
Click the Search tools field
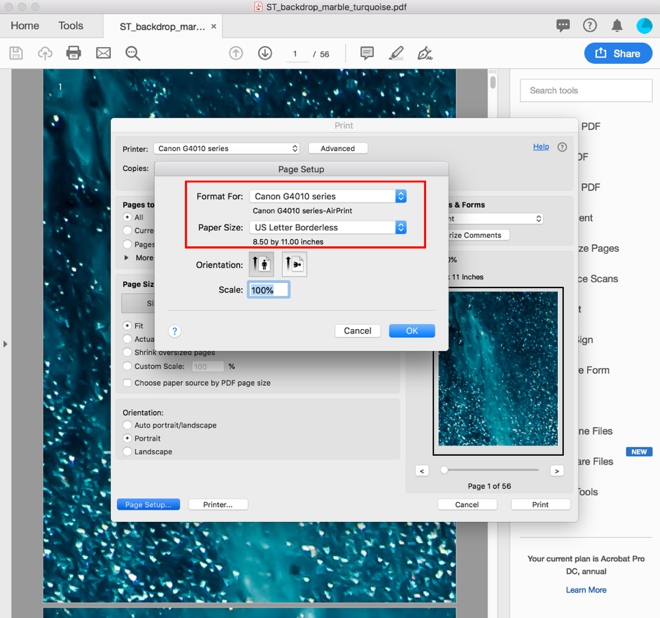tap(586, 91)
